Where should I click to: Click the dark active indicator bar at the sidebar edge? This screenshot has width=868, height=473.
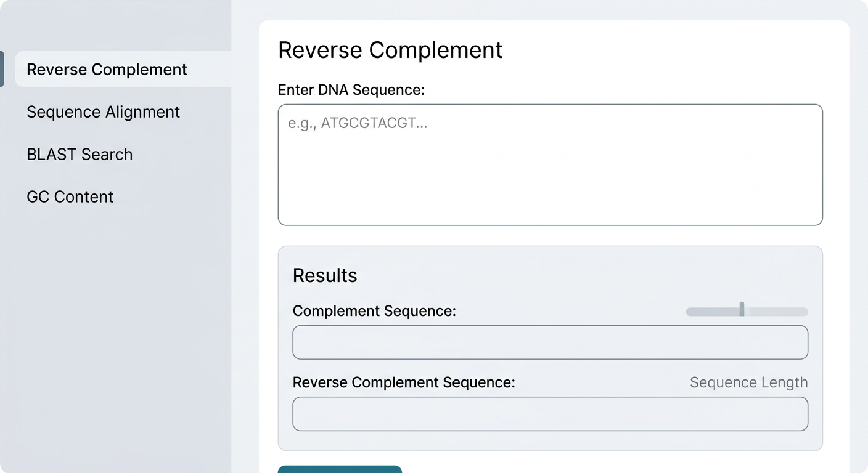pyautogui.click(x=2, y=69)
